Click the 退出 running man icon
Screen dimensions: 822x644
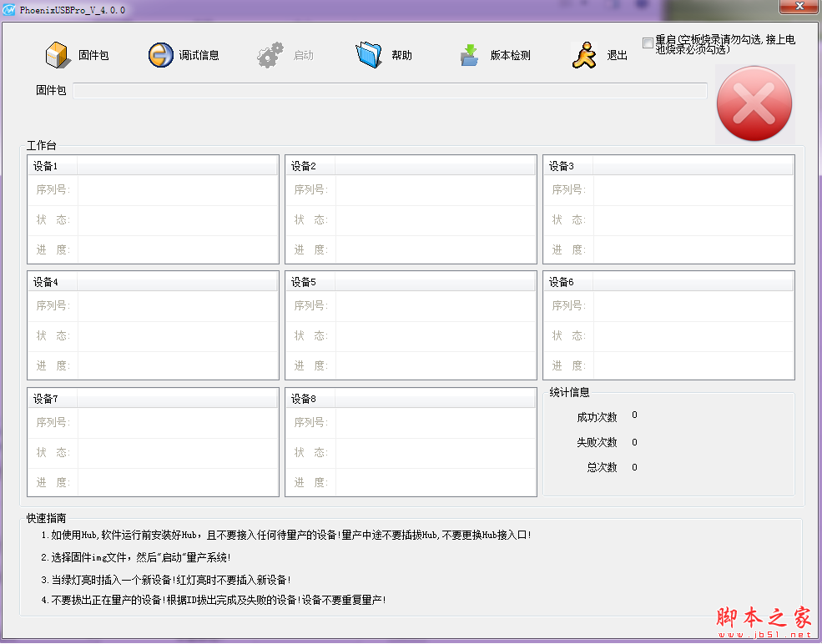pyautogui.click(x=584, y=55)
